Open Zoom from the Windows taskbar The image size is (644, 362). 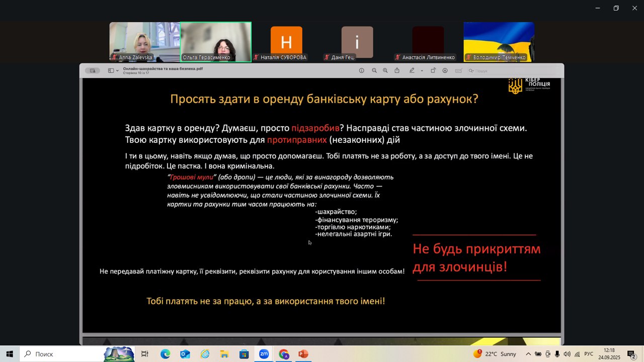(x=264, y=354)
